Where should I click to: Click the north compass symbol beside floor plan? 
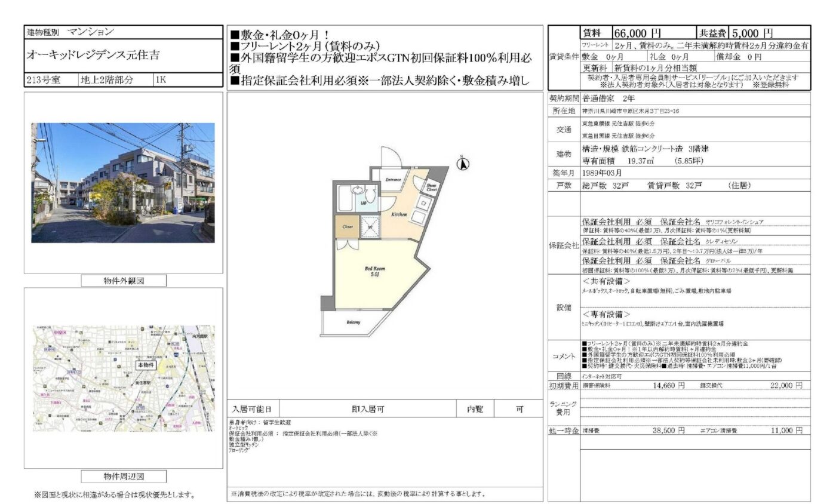[x=463, y=164]
